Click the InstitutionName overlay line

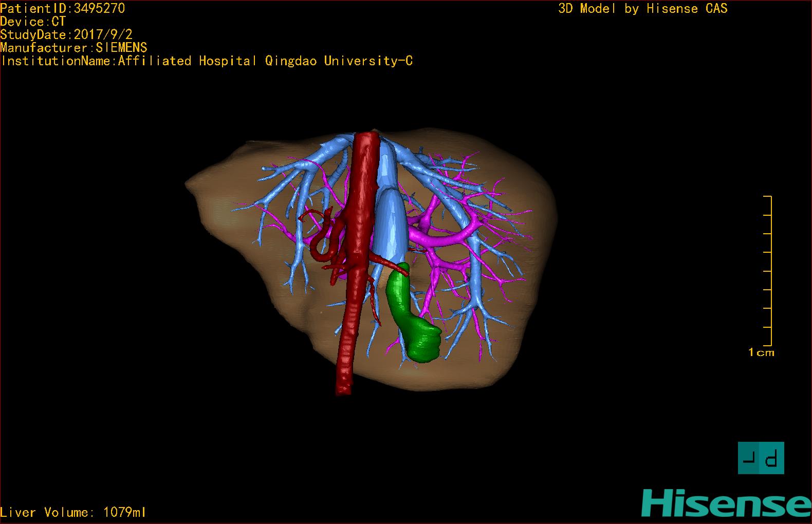click(207, 61)
